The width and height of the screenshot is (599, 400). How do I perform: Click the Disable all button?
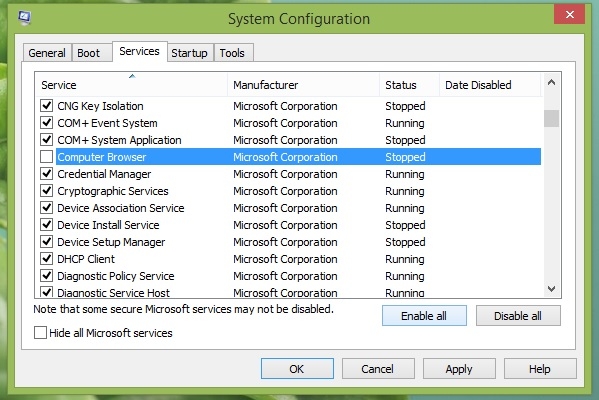518,316
